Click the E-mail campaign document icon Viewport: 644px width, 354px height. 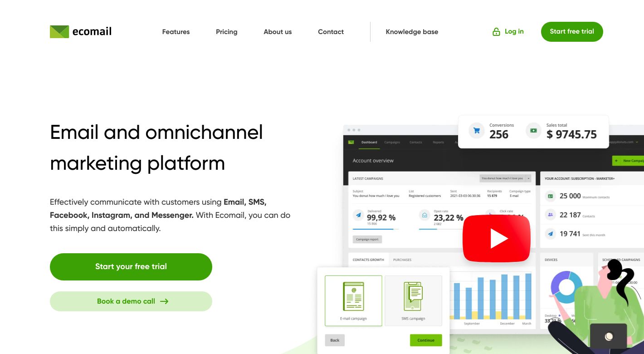click(353, 296)
